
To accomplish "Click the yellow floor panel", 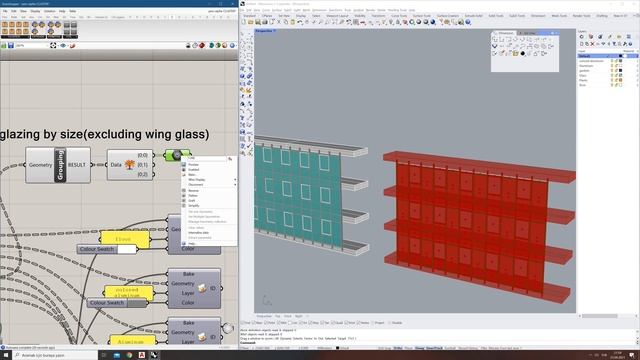I will pyautogui.click(x=124, y=240).
